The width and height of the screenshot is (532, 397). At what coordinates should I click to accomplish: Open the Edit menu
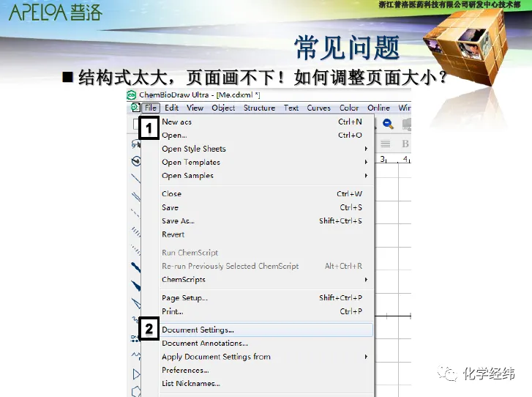tap(172, 108)
